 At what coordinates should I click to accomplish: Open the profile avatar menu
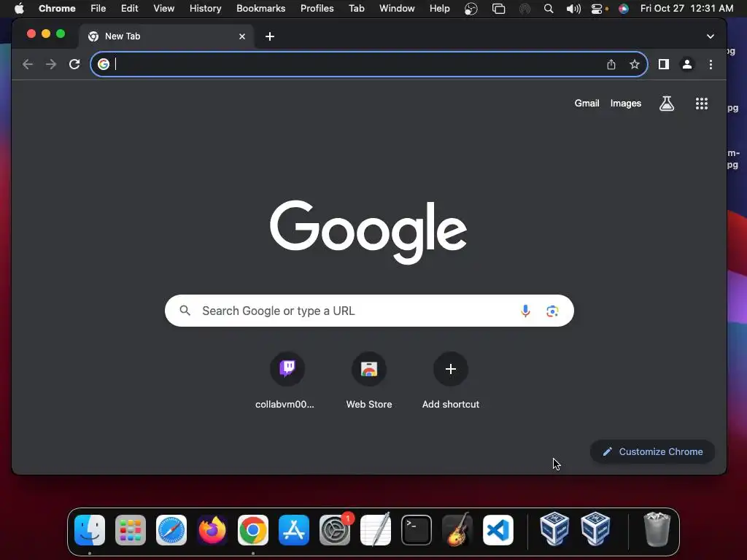coord(687,64)
